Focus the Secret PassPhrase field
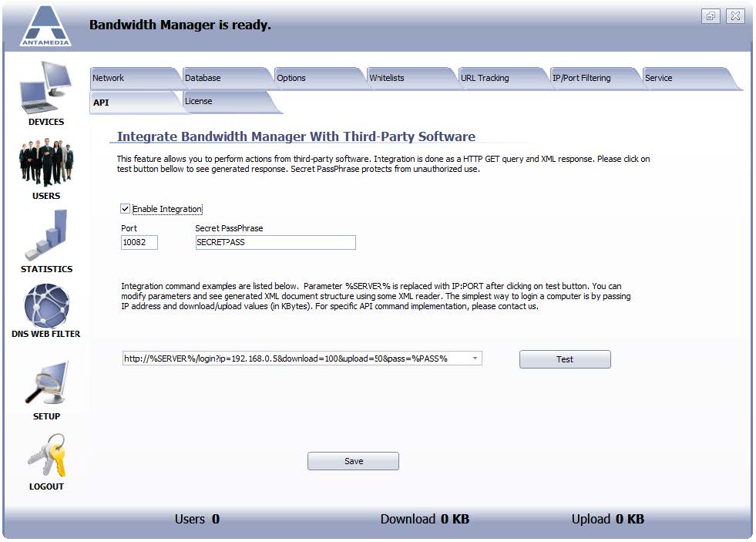This screenshot has width=756, height=542. [x=275, y=242]
